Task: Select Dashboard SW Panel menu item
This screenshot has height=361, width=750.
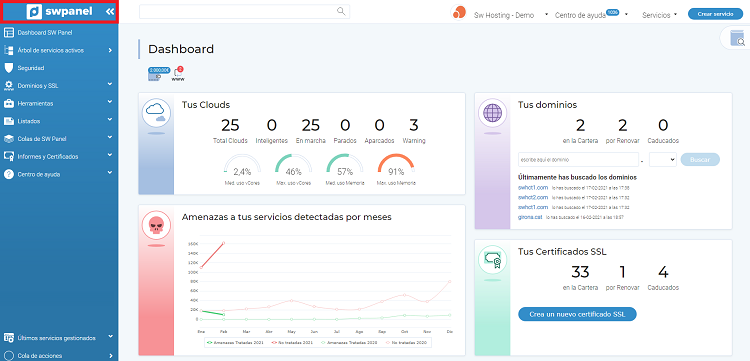Action: pyautogui.click(x=59, y=33)
